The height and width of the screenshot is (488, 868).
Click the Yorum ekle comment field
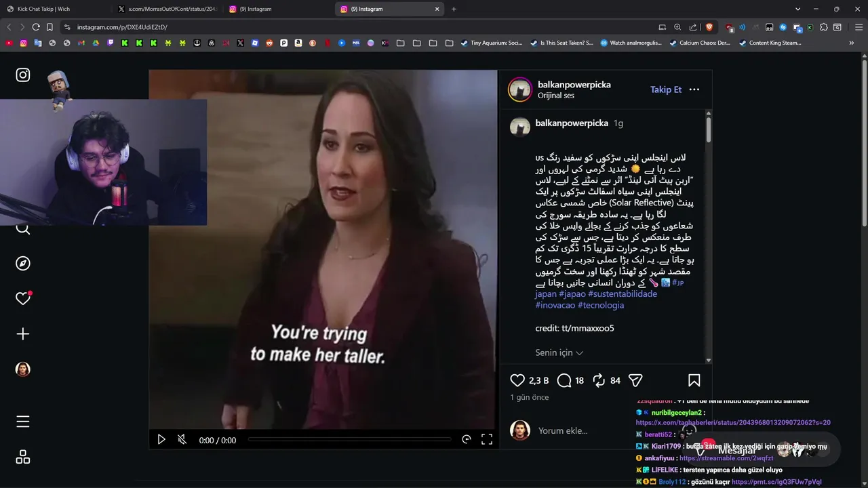click(563, 430)
